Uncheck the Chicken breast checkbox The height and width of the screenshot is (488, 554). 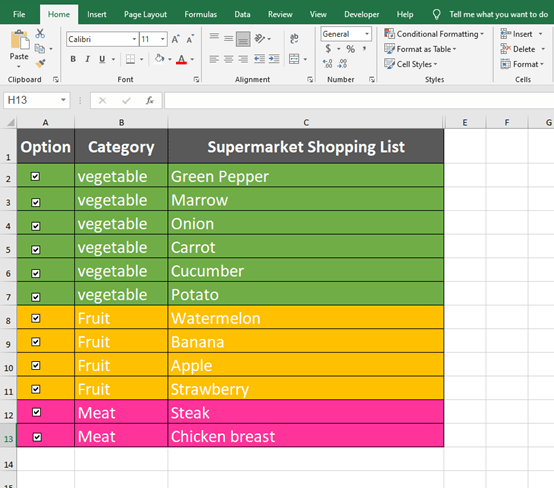[x=37, y=437]
